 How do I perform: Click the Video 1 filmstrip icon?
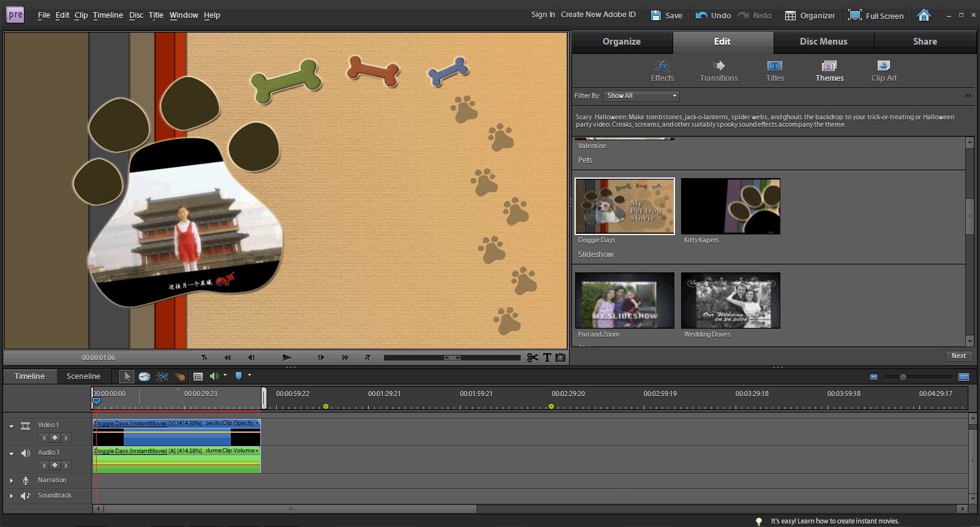tap(25, 425)
